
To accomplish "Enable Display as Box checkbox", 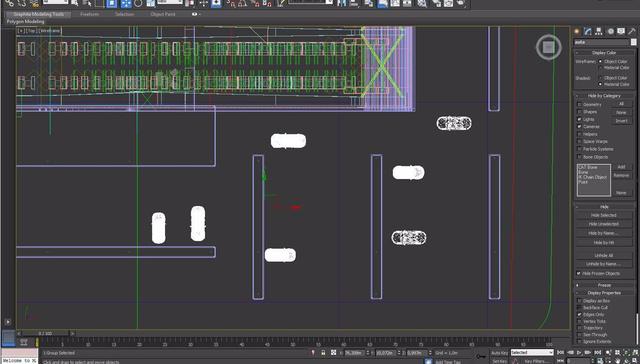I will click(579, 301).
